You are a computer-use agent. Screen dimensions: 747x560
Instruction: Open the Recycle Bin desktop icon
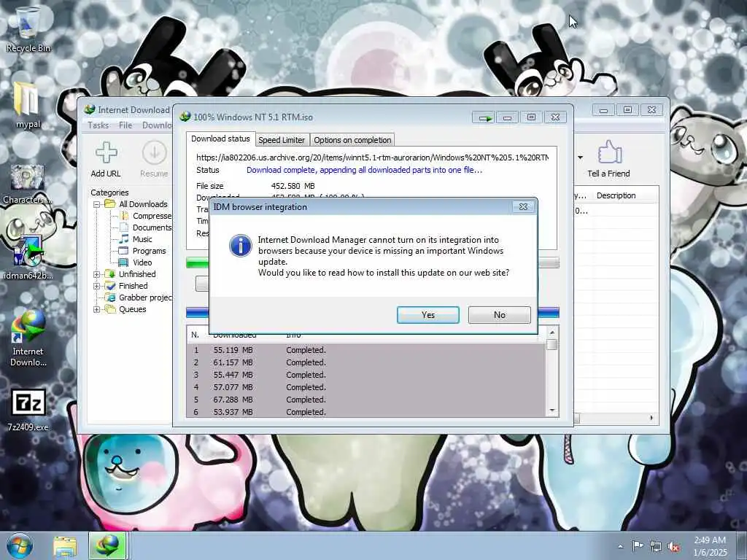point(28,29)
